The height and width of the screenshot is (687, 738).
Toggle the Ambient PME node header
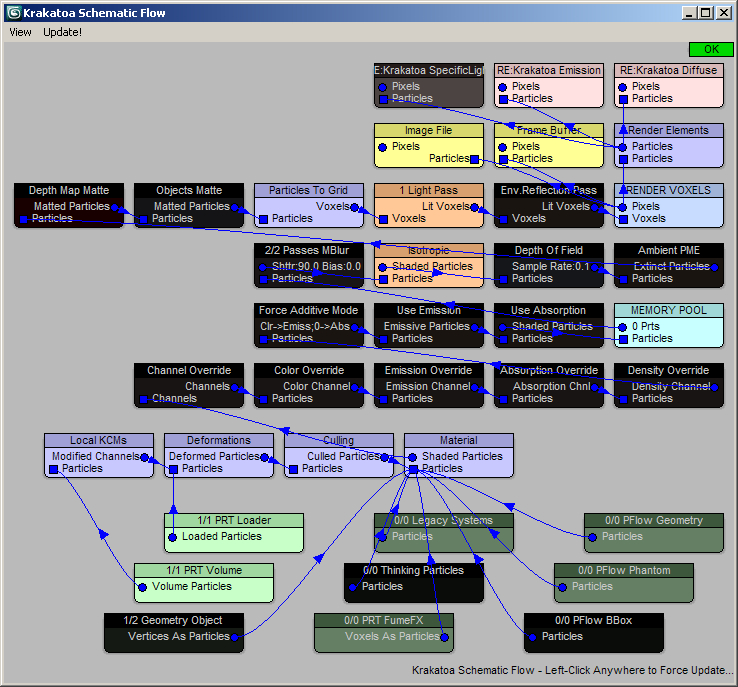click(x=669, y=250)
